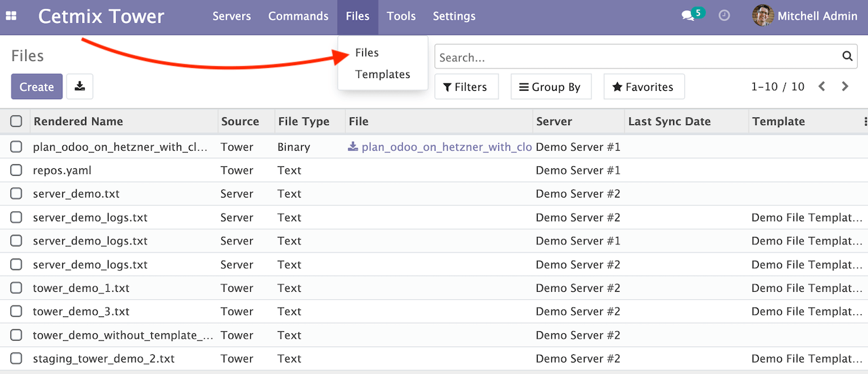Check the staging_tower_demo_2.txt row checkbox
The width and height of the screenshot is (868, 374).
click(x=16, y=358)
